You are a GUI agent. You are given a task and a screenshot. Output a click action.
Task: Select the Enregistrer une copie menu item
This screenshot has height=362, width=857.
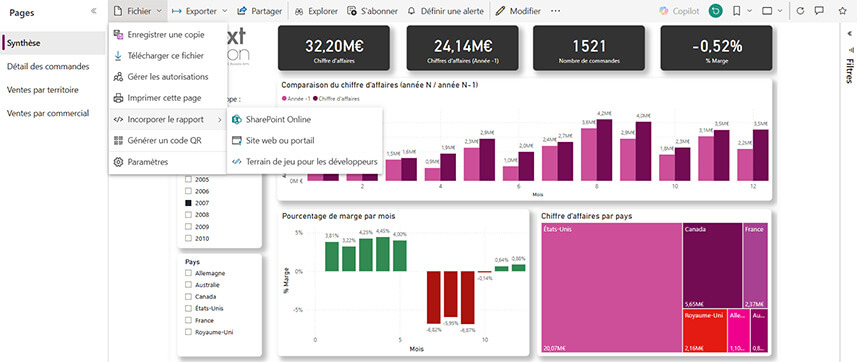pos(168,34)
